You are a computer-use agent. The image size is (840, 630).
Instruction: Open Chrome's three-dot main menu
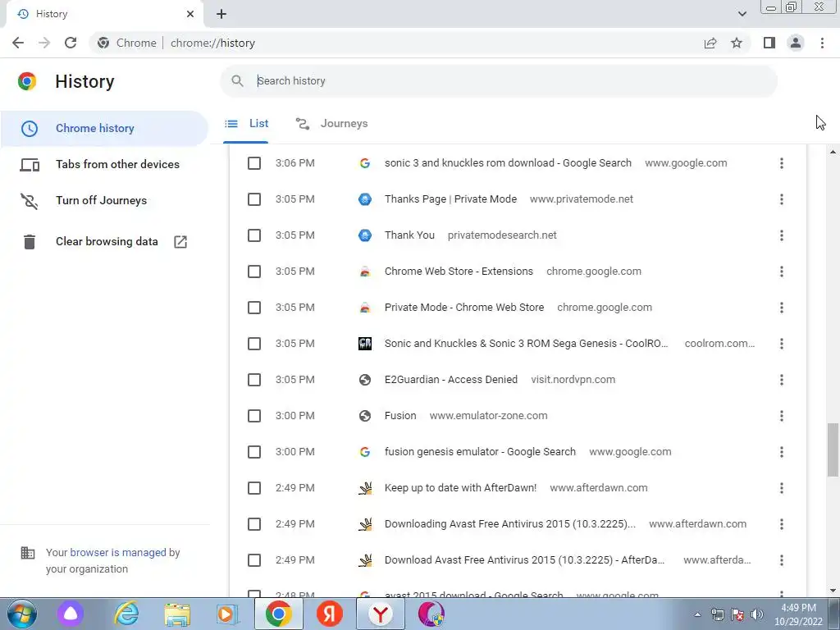(x=822, y=43)
